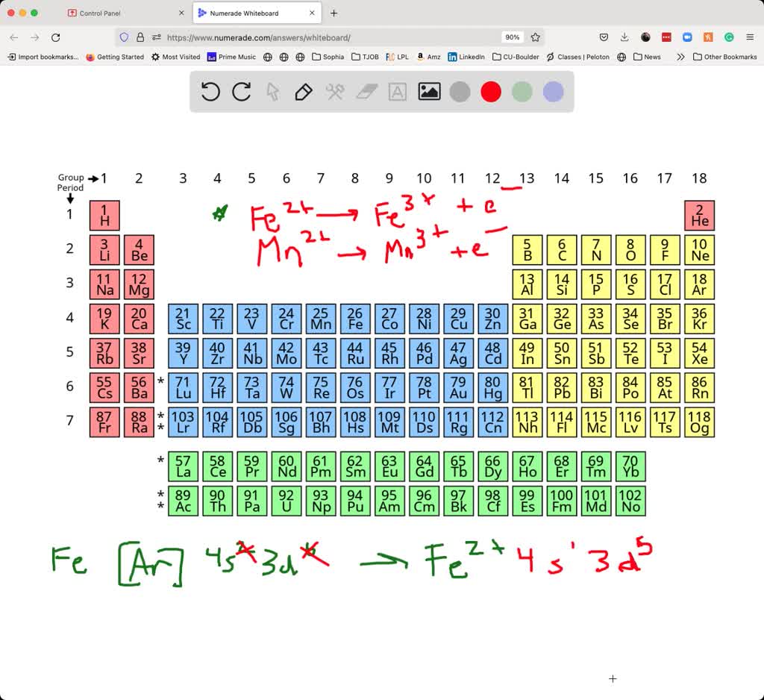Expand the bookmarks overflow chevron

(680, 57)
